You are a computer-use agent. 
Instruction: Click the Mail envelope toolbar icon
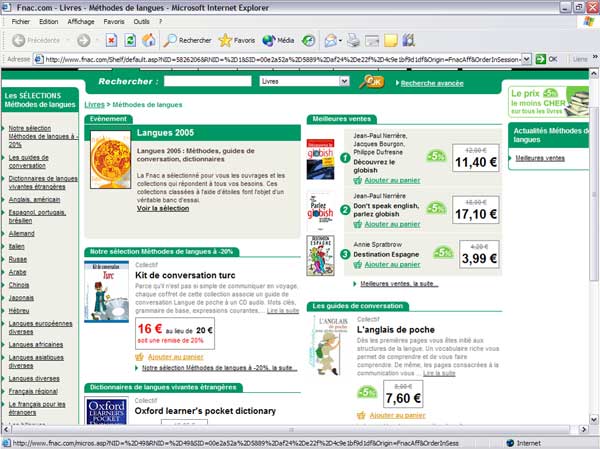[331, 40]
